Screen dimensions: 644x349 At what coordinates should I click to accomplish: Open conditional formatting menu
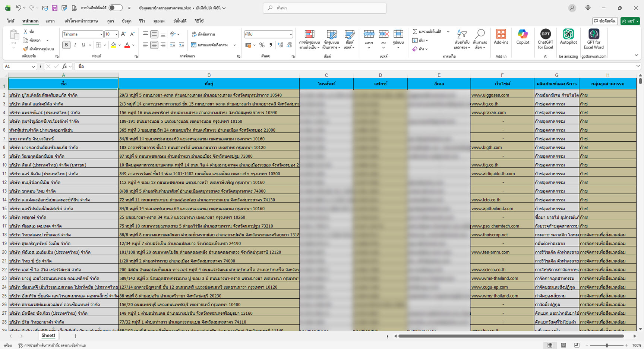tap(309, 39)
